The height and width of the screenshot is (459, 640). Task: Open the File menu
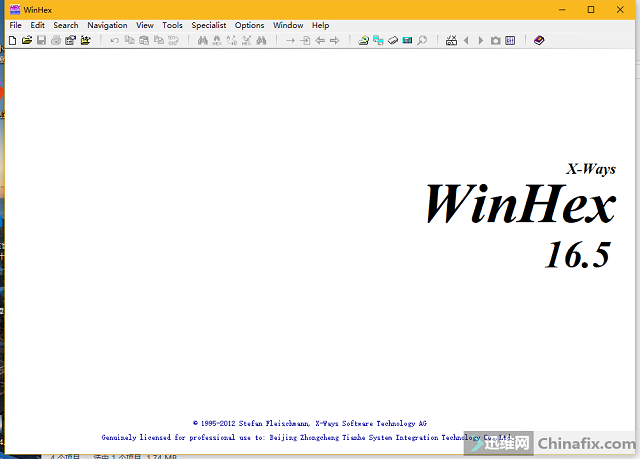pos(16,25)
